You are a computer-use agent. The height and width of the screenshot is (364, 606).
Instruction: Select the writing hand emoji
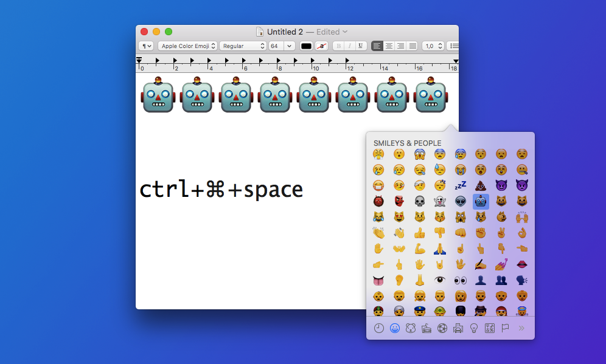click(481, 265)
